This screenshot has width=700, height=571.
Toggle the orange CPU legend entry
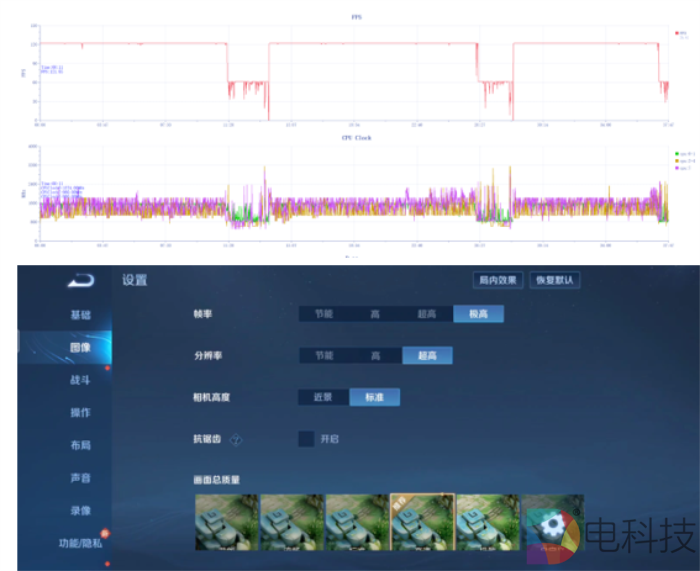pyautogui.click(x=685, y=161)
